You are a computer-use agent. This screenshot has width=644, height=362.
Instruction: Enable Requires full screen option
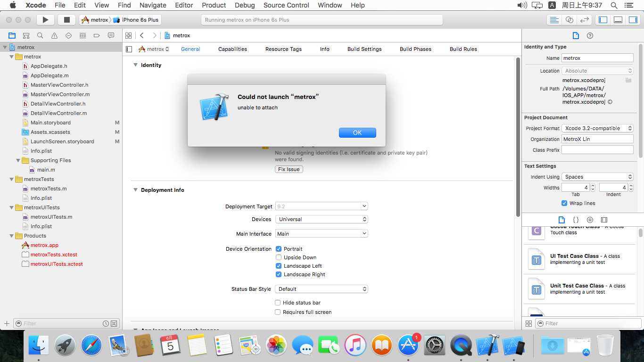278,312
